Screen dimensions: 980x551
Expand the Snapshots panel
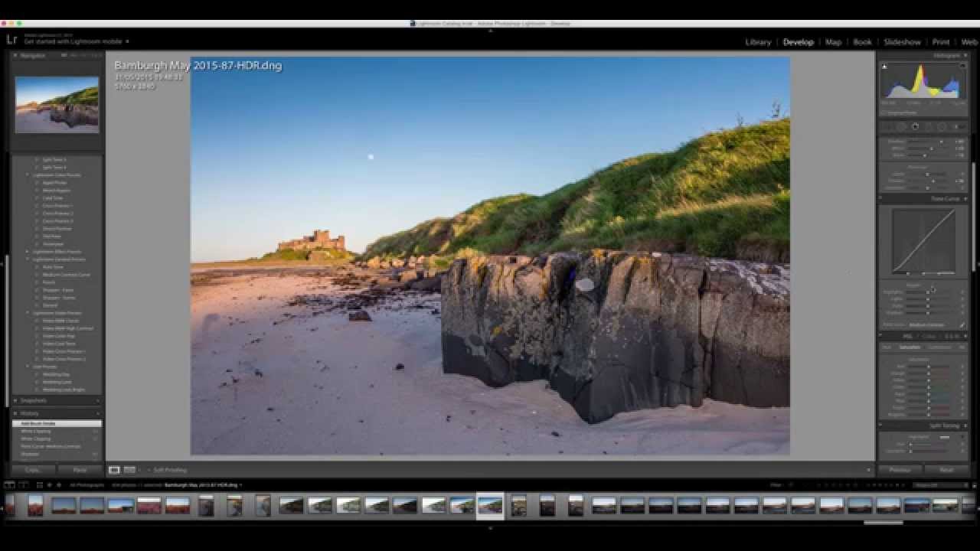15,400
